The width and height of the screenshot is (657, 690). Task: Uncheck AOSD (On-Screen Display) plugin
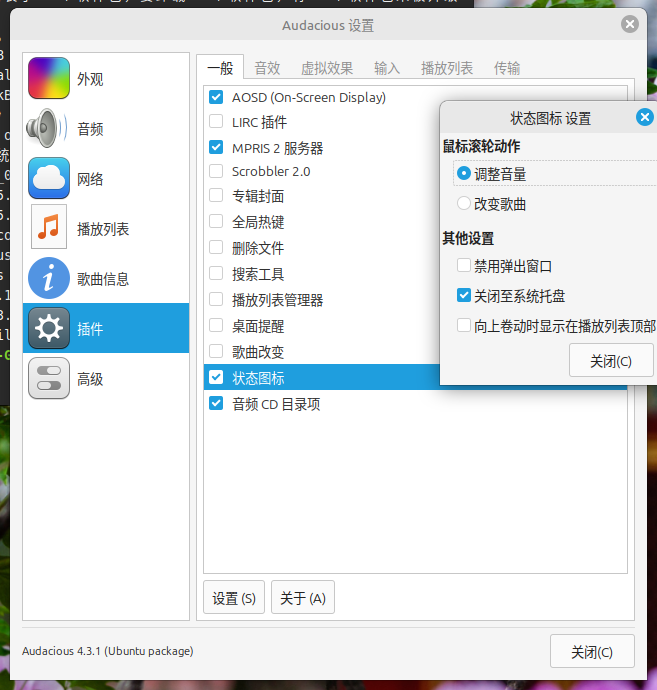216,97
